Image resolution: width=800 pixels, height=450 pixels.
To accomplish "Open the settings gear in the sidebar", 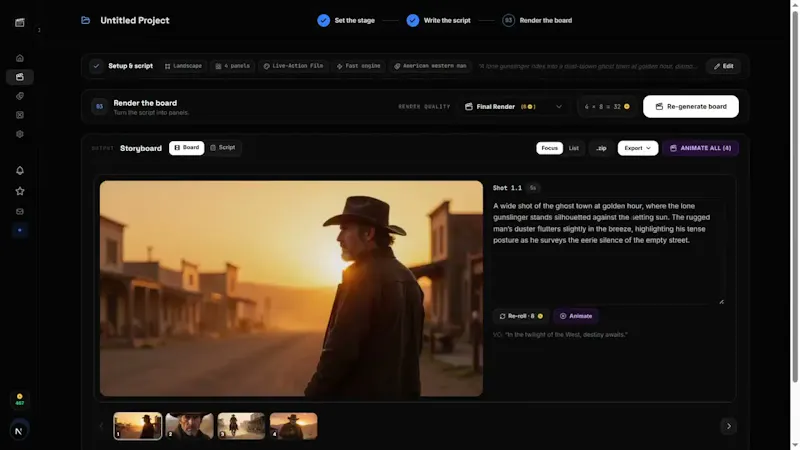I will pyautogui.click(x=19, y=134).
